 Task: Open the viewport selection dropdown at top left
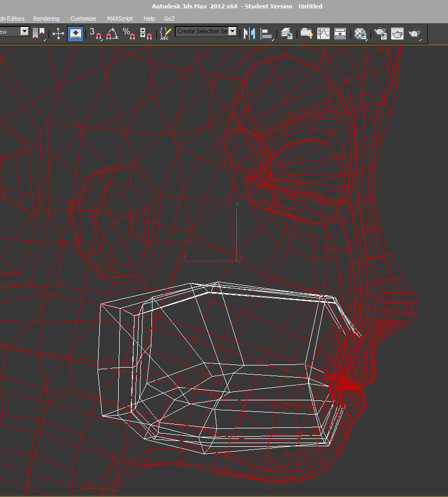click(24, 31)
